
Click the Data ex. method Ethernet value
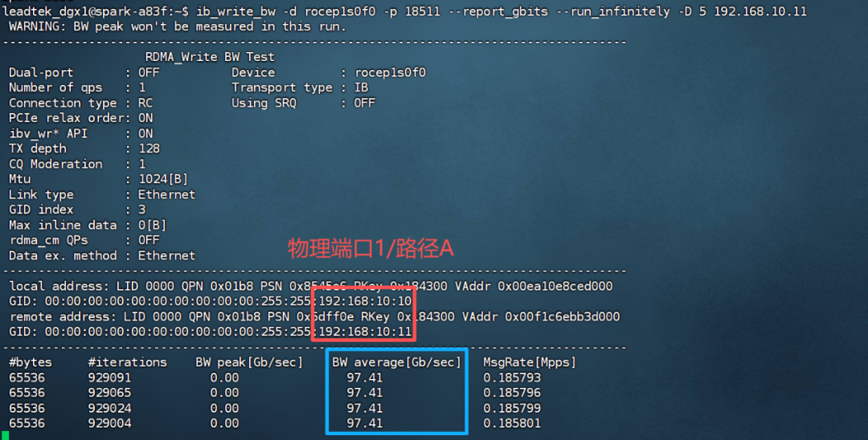coord(166,255)
